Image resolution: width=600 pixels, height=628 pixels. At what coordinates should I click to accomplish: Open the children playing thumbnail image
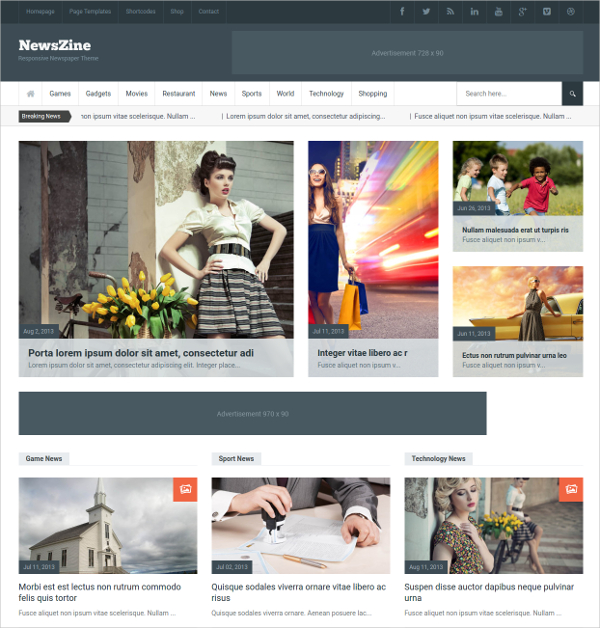(517, 178)
